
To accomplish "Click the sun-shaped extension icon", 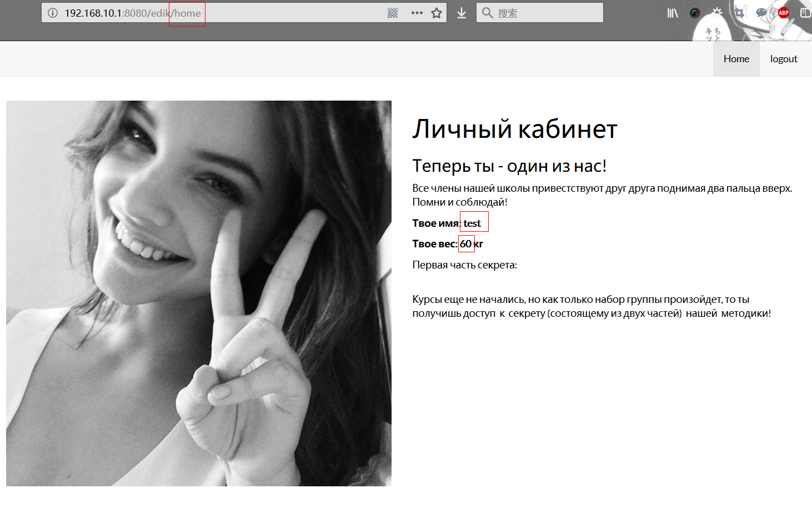I will coord(717,12).
